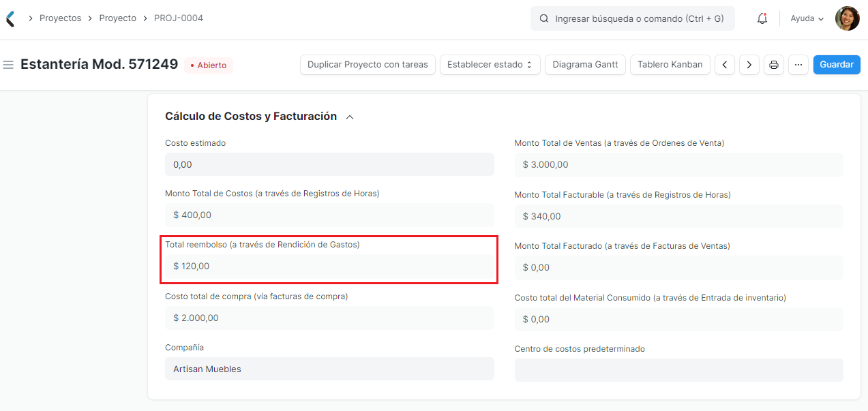Open the profile menu via the avatar
The image size is (868, 411).
coord(847,18)
